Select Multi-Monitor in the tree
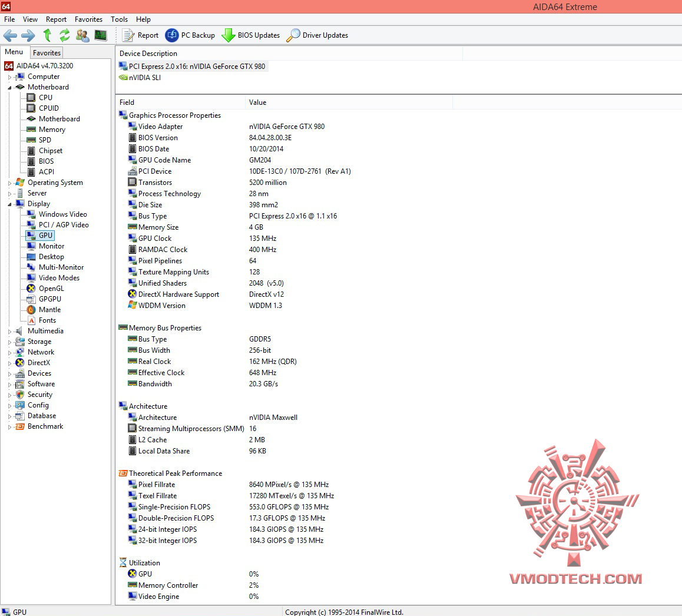This screenshot has width=682, height=616. [61, 267]
